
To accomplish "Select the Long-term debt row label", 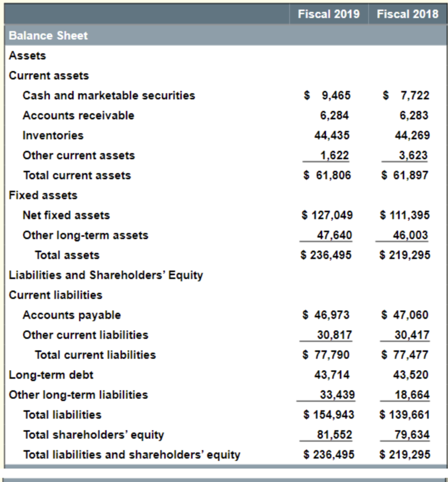I will click(x=44, y=375).
